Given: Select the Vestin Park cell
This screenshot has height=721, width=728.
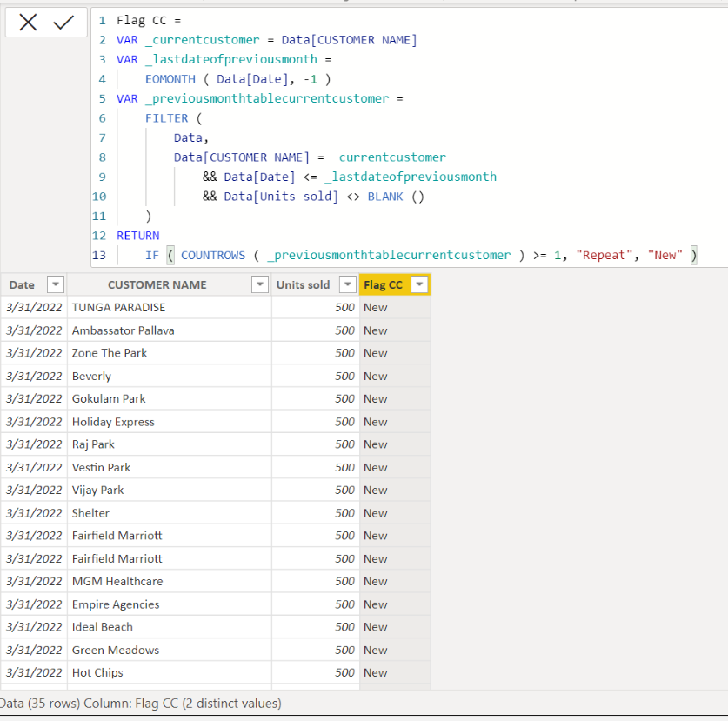Looking at the screenshot, I should coord(170,467).
